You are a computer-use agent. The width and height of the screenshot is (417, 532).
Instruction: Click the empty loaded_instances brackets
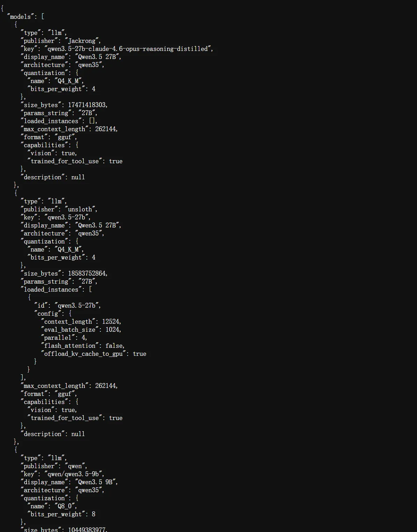click(x=92, y=121)
